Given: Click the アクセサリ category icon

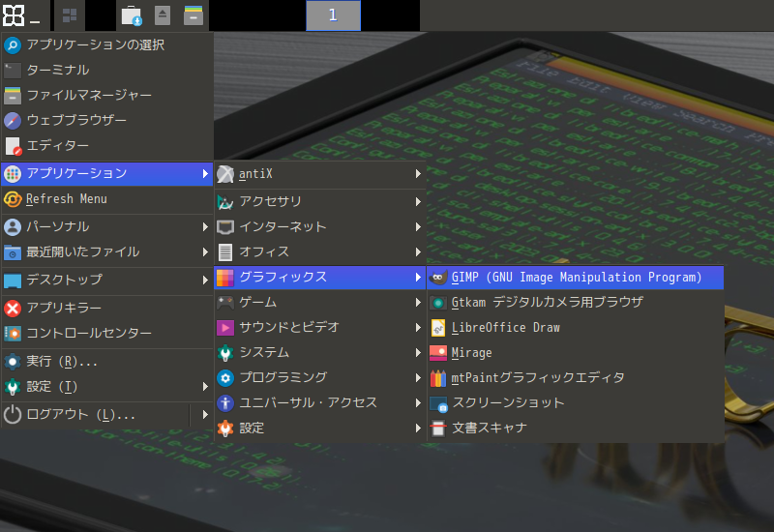Looking at the screenshot, I should pos(225,202).
